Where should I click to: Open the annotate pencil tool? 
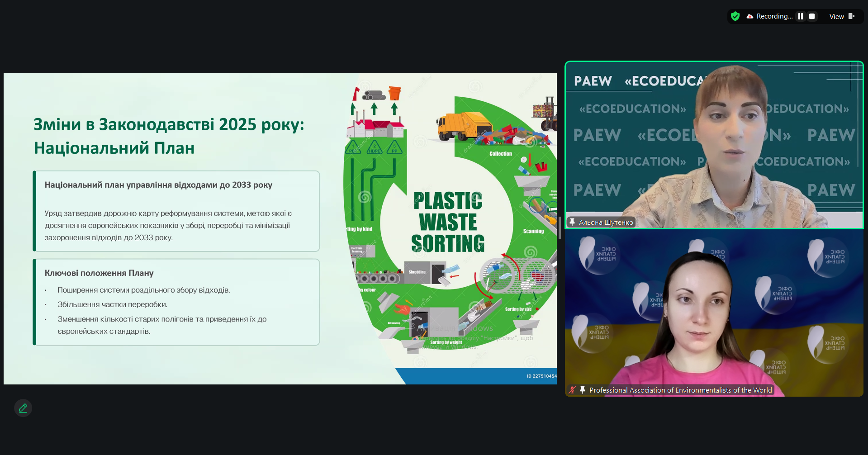click(23, 408)
